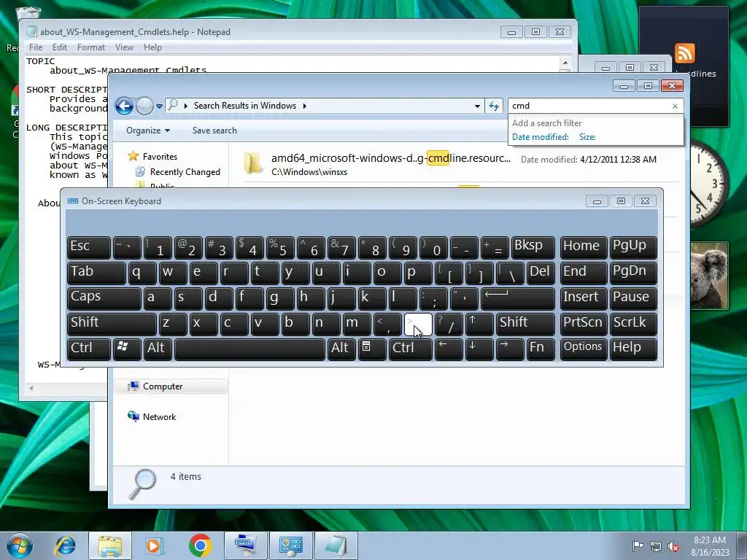Add the Size search filter

(587, 137)
